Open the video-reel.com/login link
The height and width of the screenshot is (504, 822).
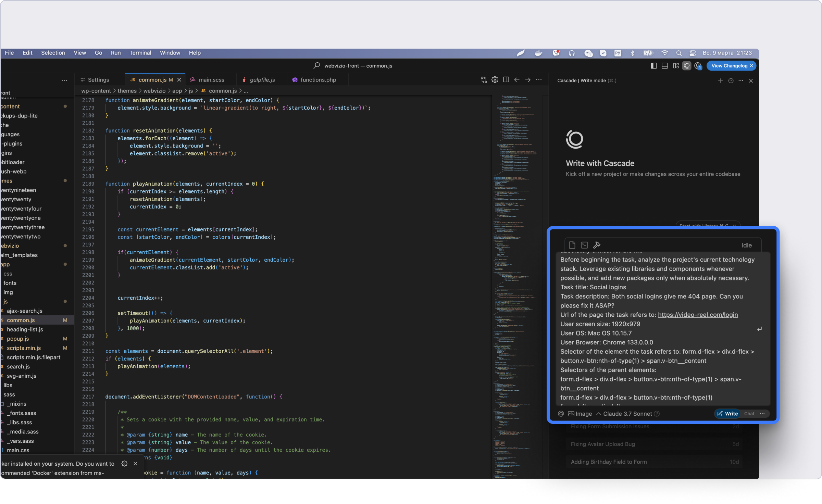[698, 315]
